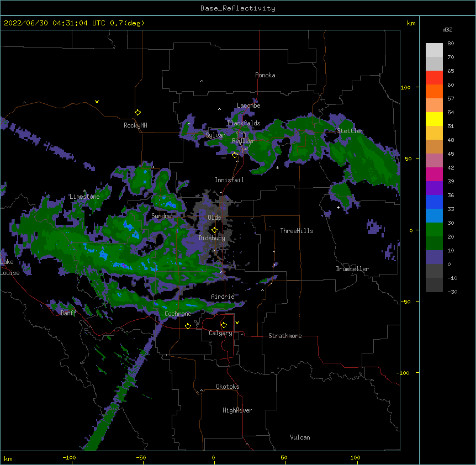Click the Innisfail city label
Image resolution: width=476 pixels, height=465 pixels.
click(229, 180)
